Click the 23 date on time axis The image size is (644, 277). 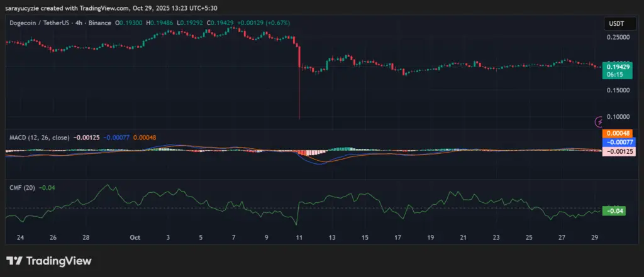(497, 237)
